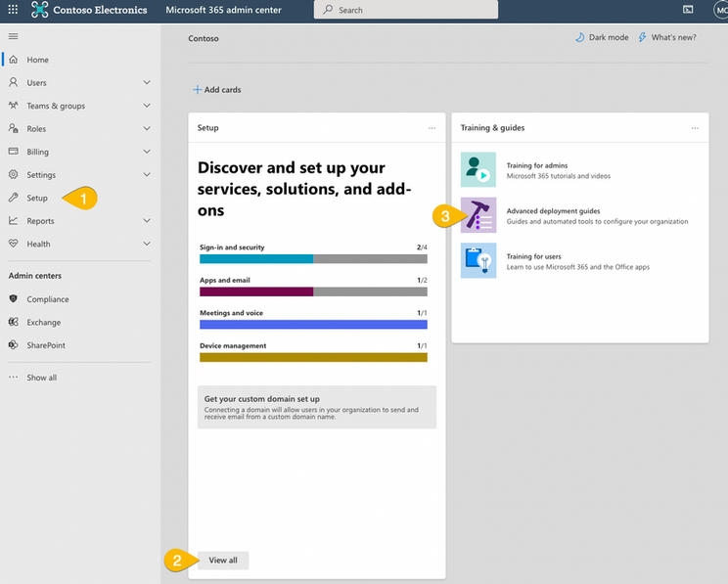Click the Billing card icon

(14, 152)
